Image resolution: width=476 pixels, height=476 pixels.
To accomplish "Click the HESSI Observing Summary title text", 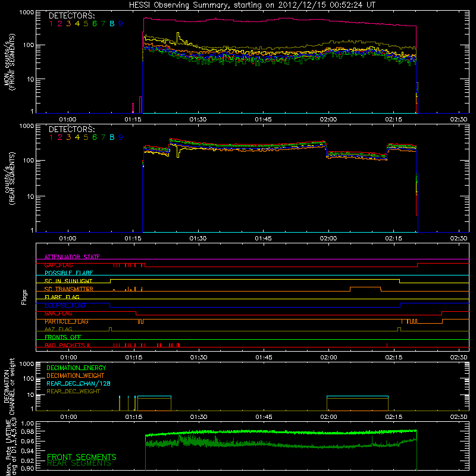I will coord(252,5).
